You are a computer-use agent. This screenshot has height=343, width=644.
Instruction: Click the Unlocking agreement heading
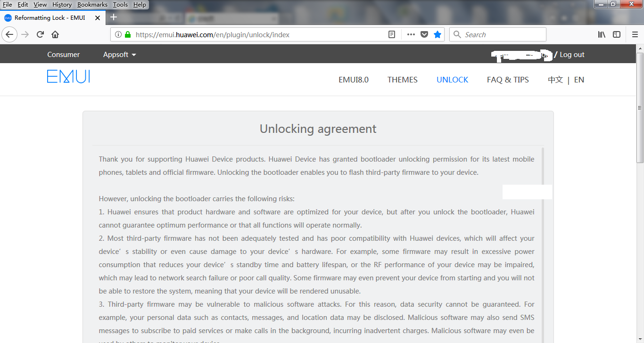tap(318, 129)
